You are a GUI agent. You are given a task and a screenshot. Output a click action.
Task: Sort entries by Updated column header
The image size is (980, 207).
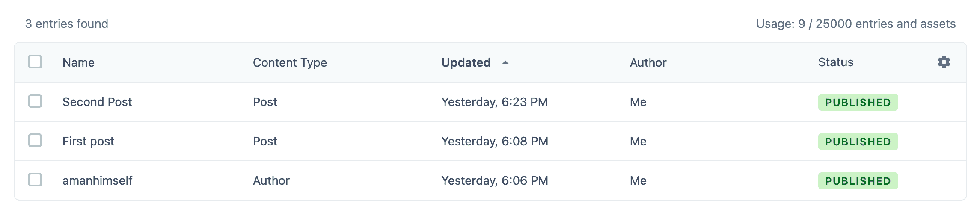click(466, 62)
